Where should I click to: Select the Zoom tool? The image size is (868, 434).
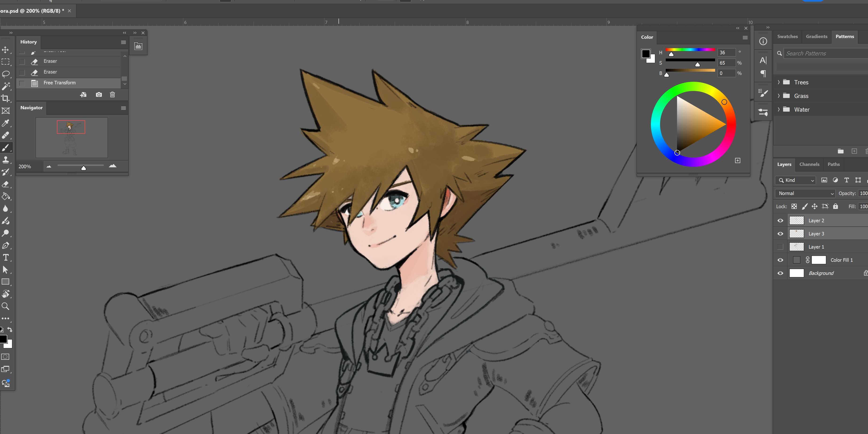pyautogui.click(x=5, y=306)
